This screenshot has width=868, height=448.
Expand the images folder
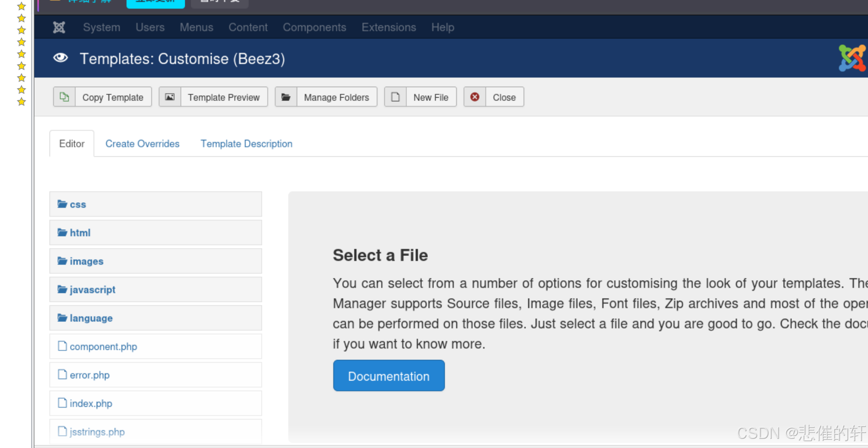155,261
